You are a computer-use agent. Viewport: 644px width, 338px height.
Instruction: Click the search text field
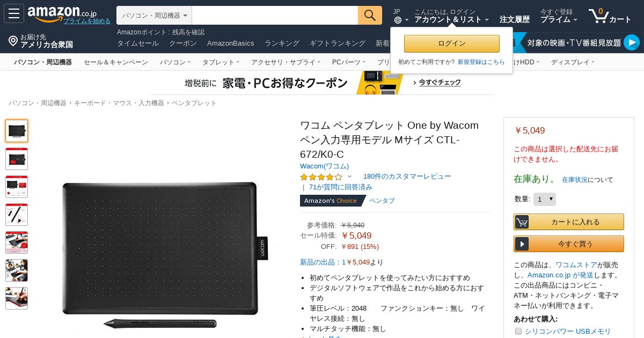[275, 15]
